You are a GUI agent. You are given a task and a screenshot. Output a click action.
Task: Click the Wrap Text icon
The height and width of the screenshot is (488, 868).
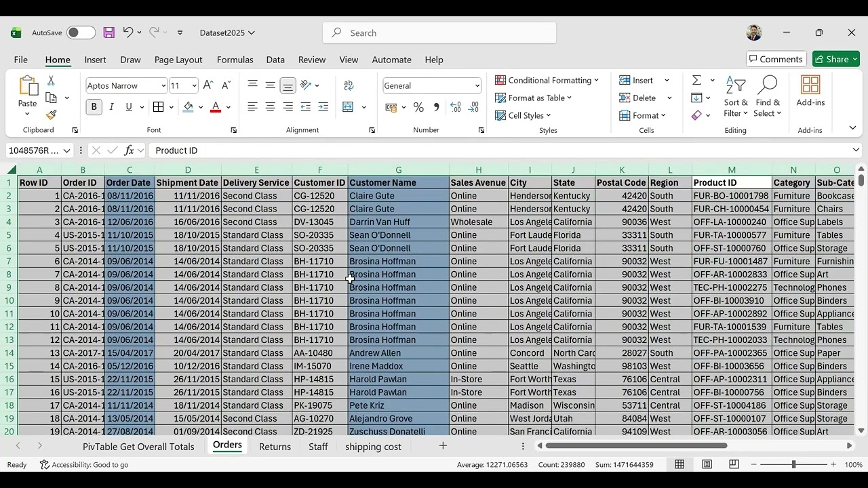349,85
